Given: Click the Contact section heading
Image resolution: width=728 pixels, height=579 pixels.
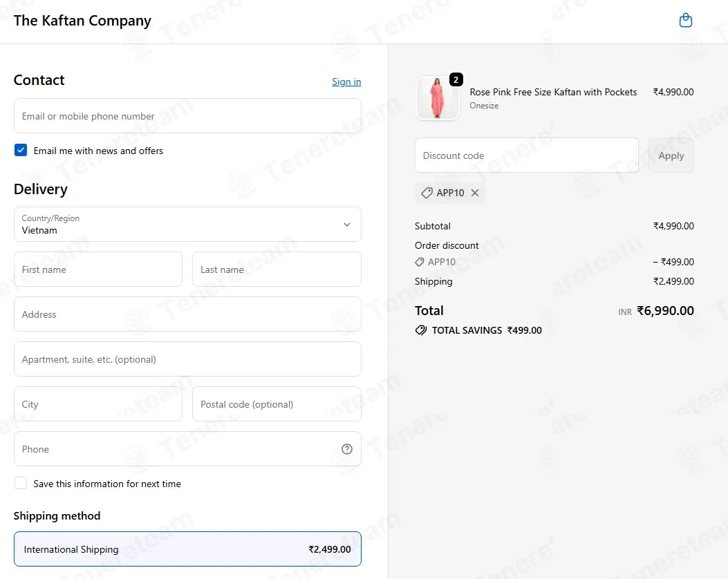Looking at the screenshot, I should (x=39, y=79).
